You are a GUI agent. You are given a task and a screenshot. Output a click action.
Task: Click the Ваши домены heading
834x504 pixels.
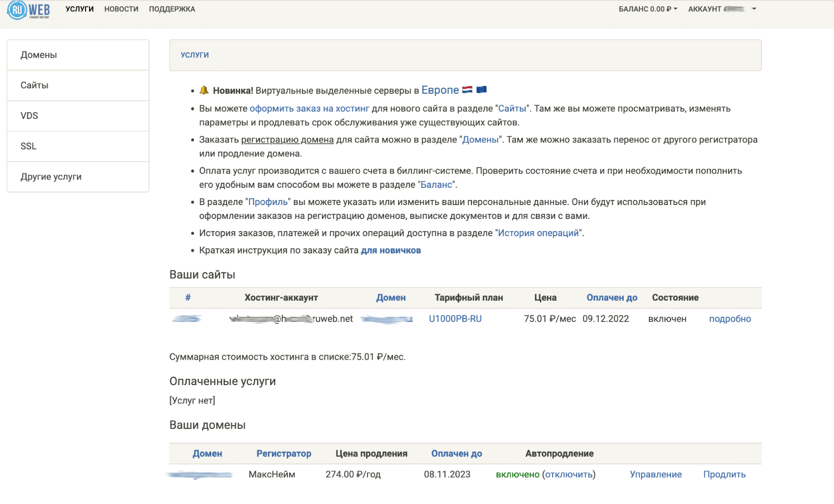(207, 425)
